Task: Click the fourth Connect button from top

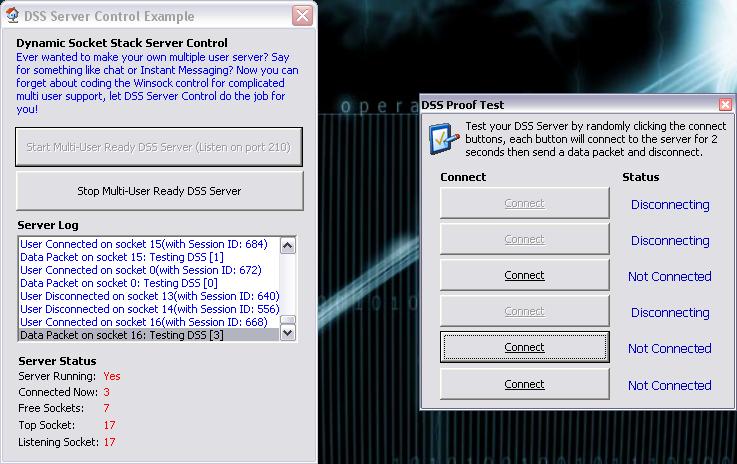Action: coord(524,311)
